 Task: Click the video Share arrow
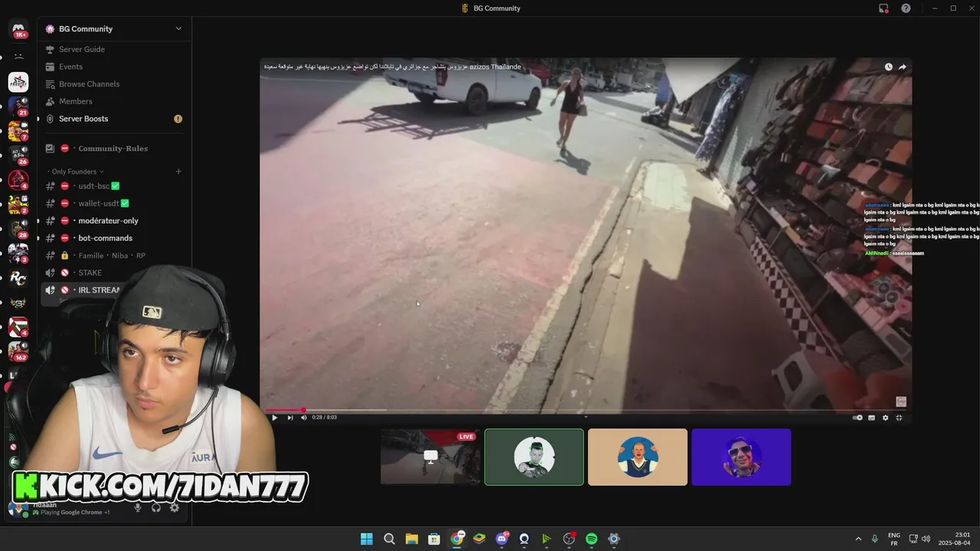coord(902,67)
